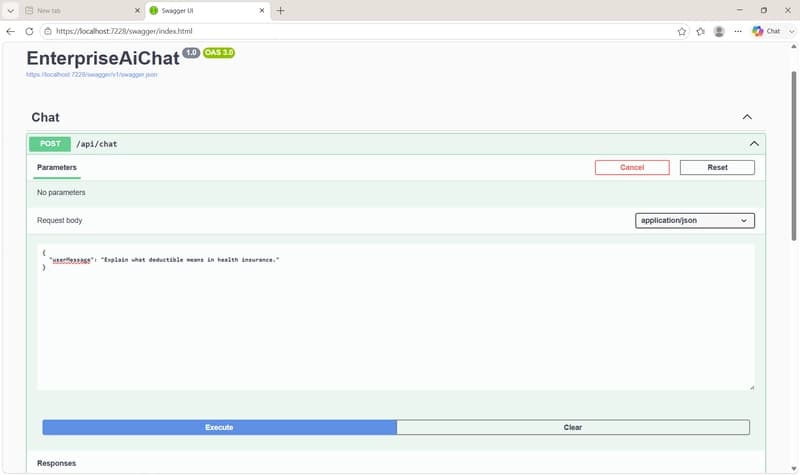Click the scrollbar down arrow

pos(793,468)
